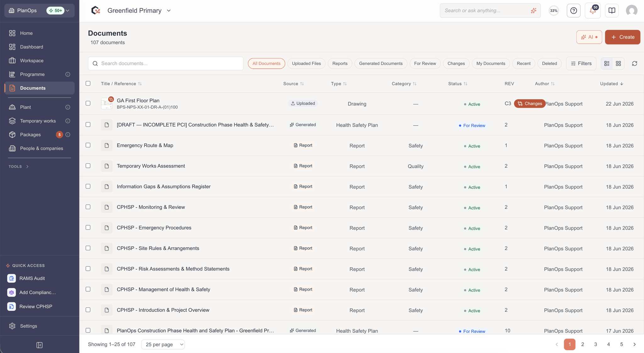644x353 pixels.
Task: Switch to Uploaded Files tab
Action: (x=306, y=64)
